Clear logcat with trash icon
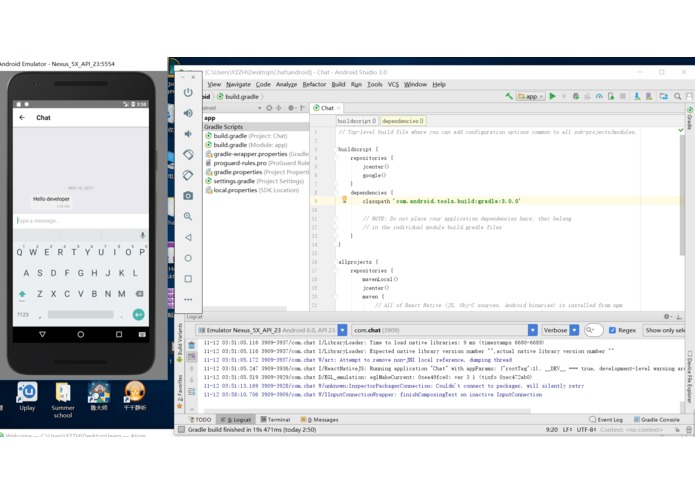The image size is (695, 494). point(191,345)
